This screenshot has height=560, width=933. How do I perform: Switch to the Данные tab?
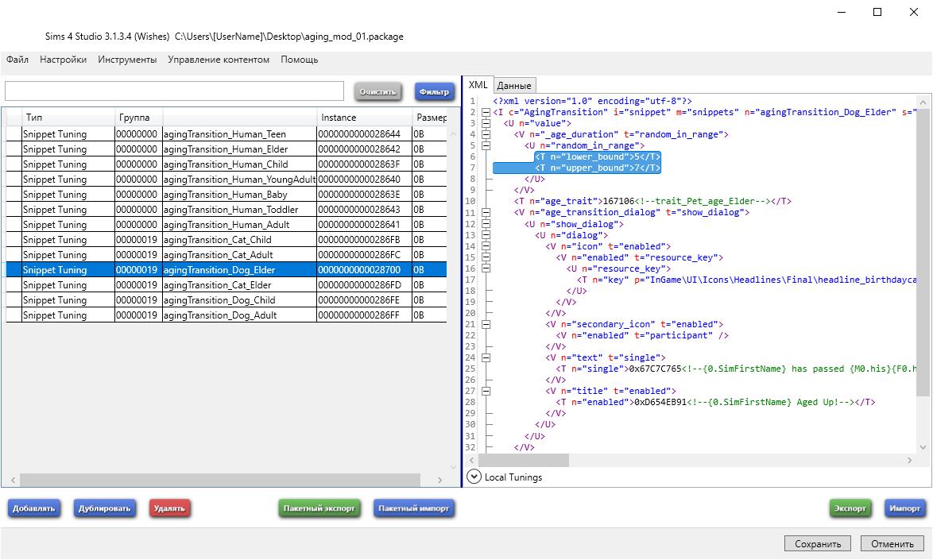point(514,85)
